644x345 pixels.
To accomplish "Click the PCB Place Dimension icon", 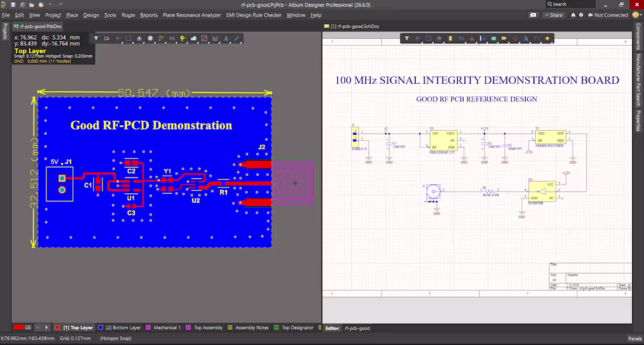I will tap(215, 39).
